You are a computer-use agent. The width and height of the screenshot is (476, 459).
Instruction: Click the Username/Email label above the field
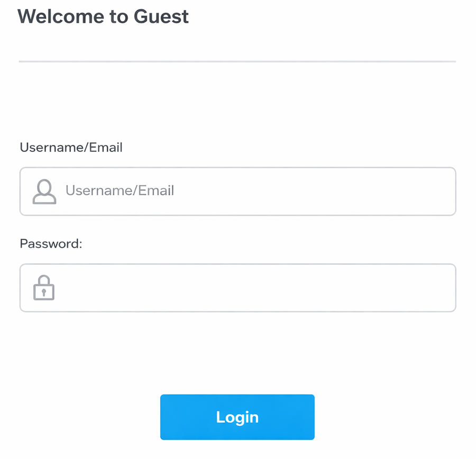point(71,147)
